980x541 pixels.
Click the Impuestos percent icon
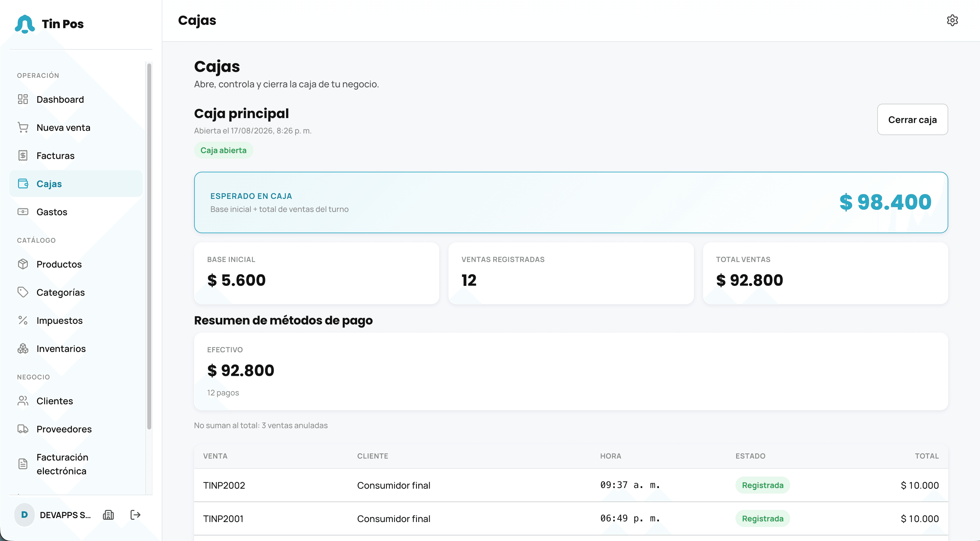click(23, 320)
